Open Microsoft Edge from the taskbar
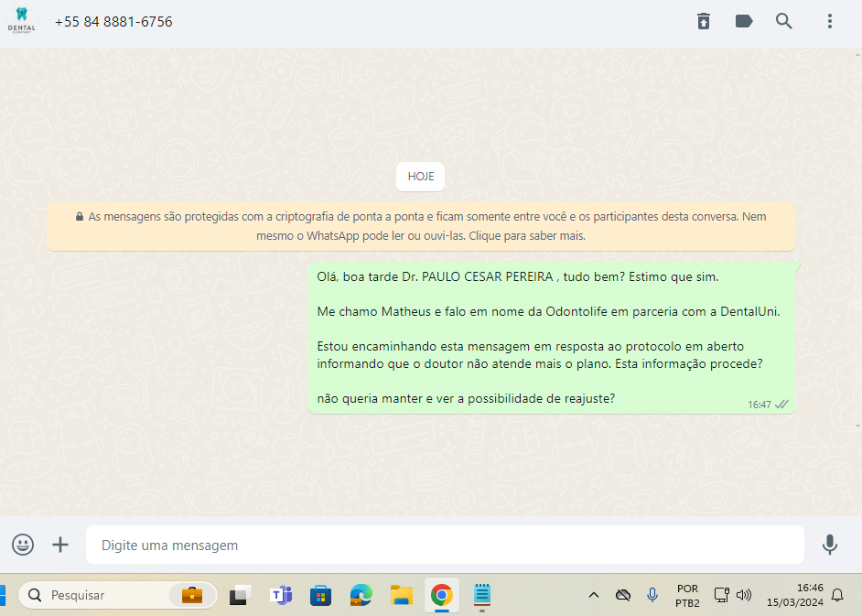This screenshot has height=616, width=862. click(361, 595)
